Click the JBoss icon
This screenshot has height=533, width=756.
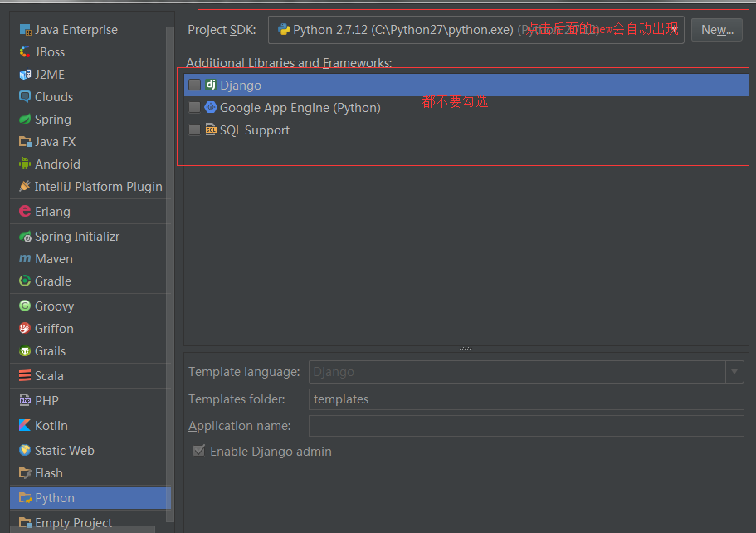[x=25, y=52]
